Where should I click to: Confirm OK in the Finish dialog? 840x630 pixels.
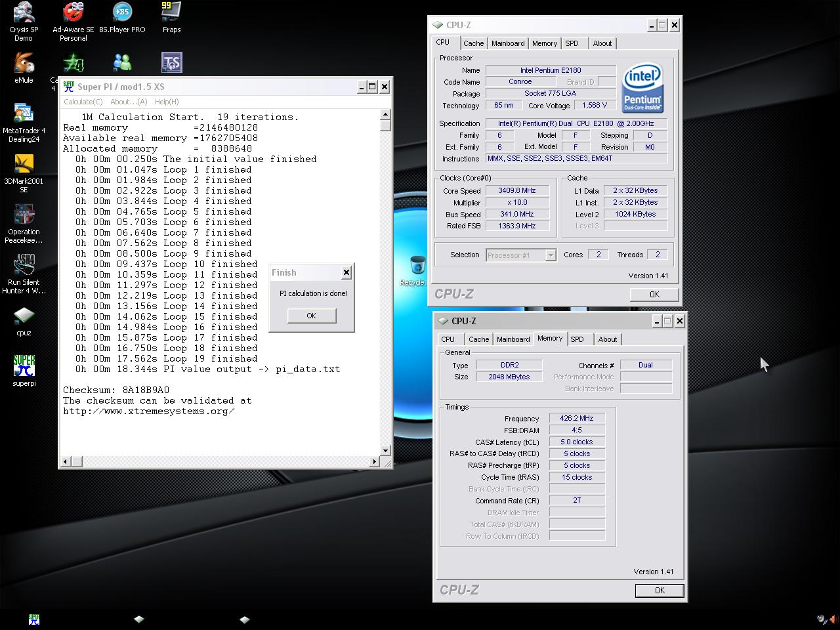coord(311,316)
